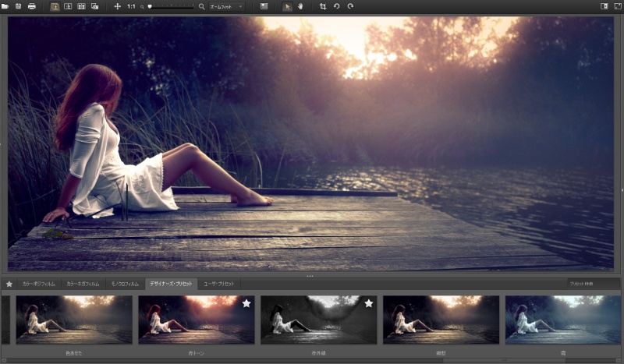
Task: Toggle favorite star on 赤トーン preset
Action: [x=246, y=303]
